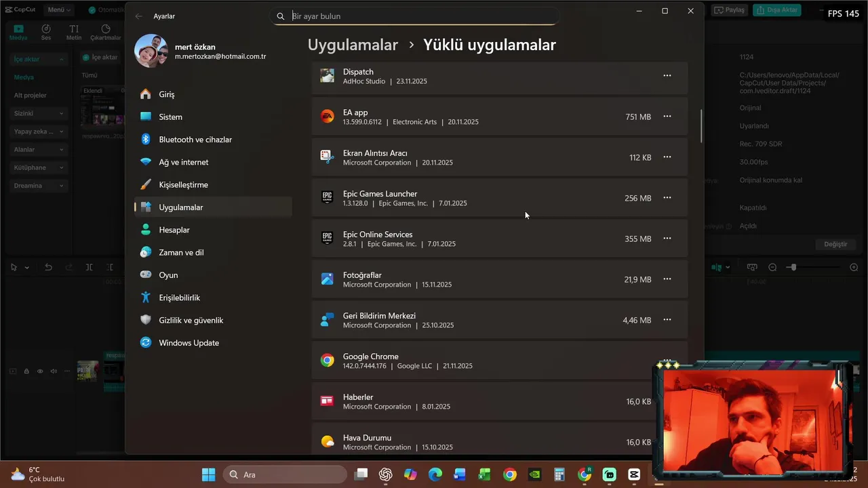Open Microsoft Edge from the taskbar
Image resolution: width=868 pixels, height=488 pixels.
[x=435, y=474]
